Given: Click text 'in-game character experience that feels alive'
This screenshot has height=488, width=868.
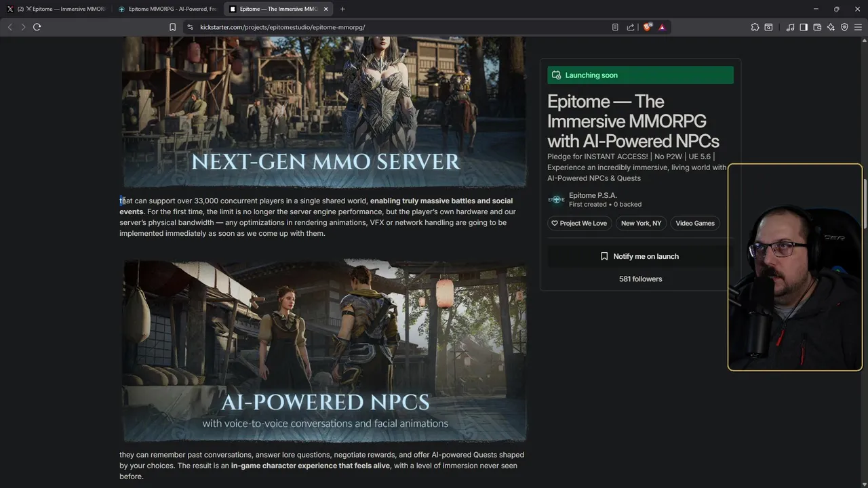Looking at the screenshot, I should [x=311, y=466].
